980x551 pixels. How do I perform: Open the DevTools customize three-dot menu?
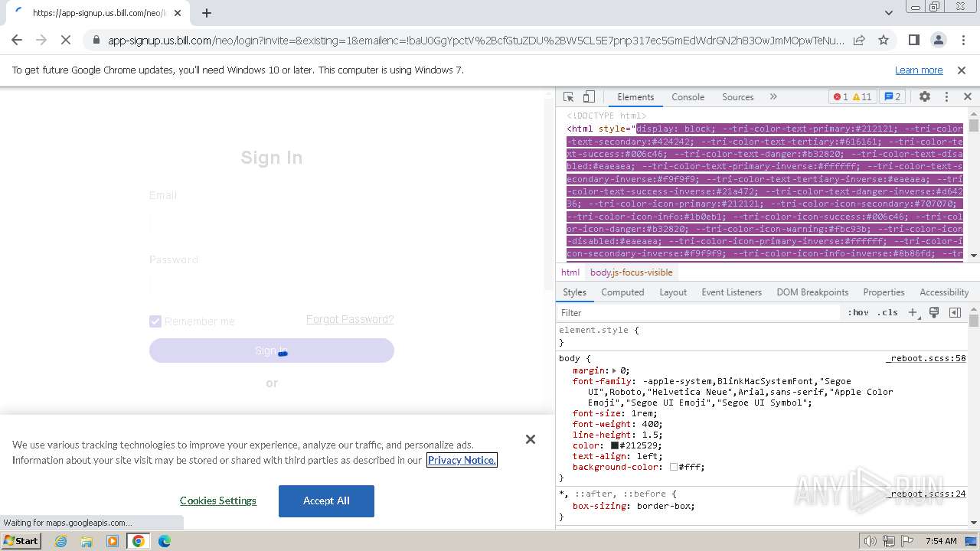[946, 97]
